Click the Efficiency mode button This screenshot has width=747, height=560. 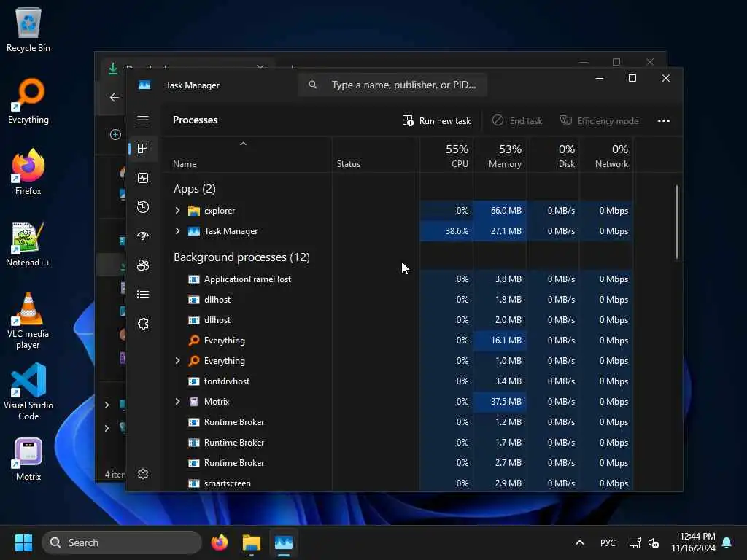tap(600, 120)
